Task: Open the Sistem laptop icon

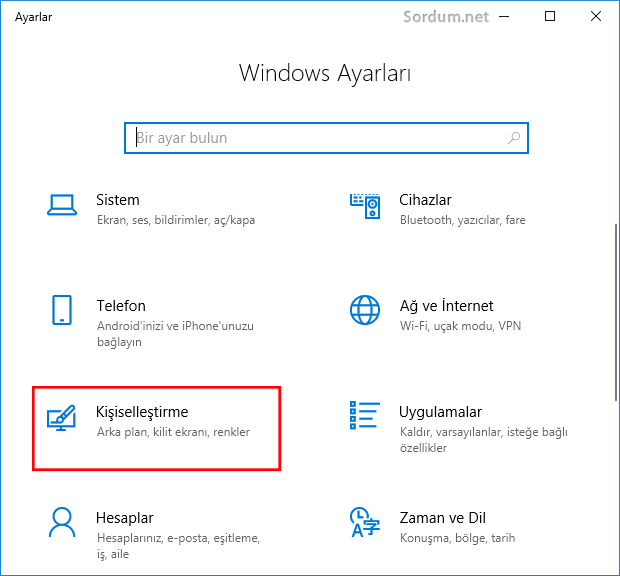Action: (x=62, y=205)
